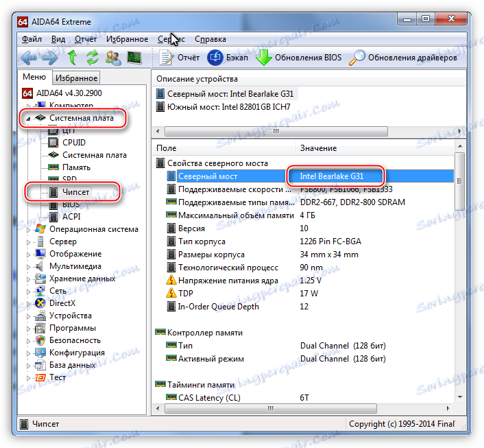Click Обновления BIOS toolbar button
Image resolution: width=484 pixels, height=448 pixels.
(x=299, y=58)
